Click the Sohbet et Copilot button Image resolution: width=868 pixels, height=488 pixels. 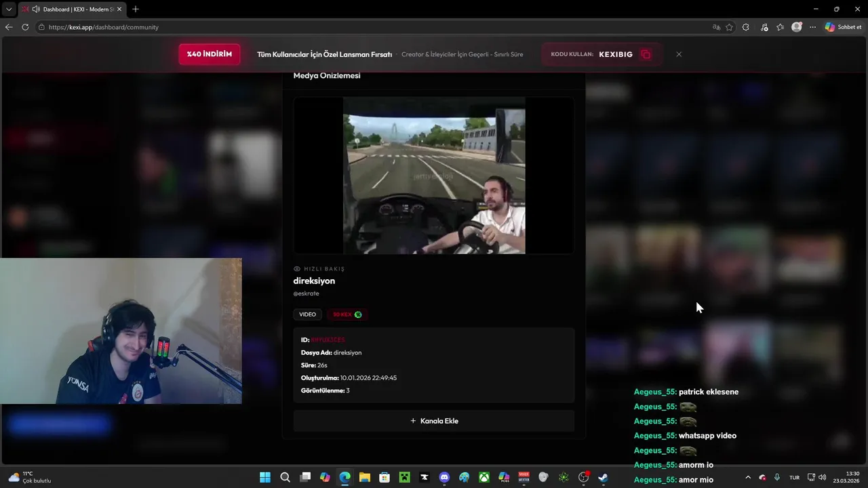pos(844,27)
